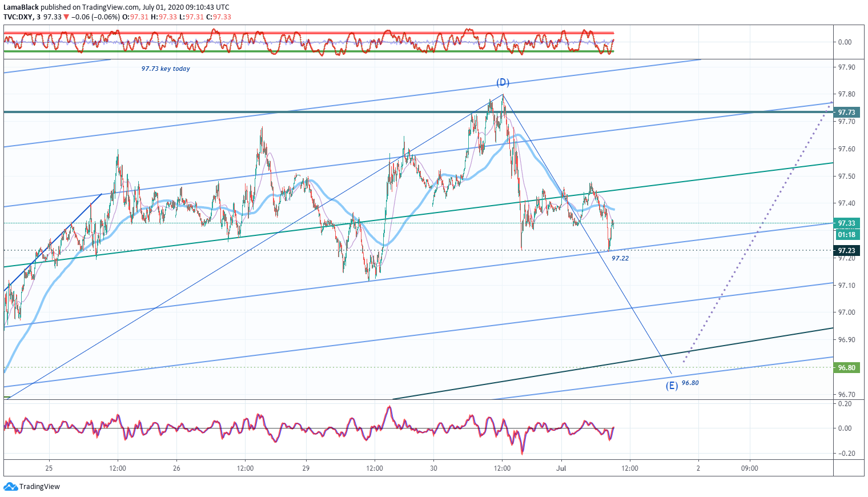
Task: Select the 97.23 dark price tag
Action: 846,250
